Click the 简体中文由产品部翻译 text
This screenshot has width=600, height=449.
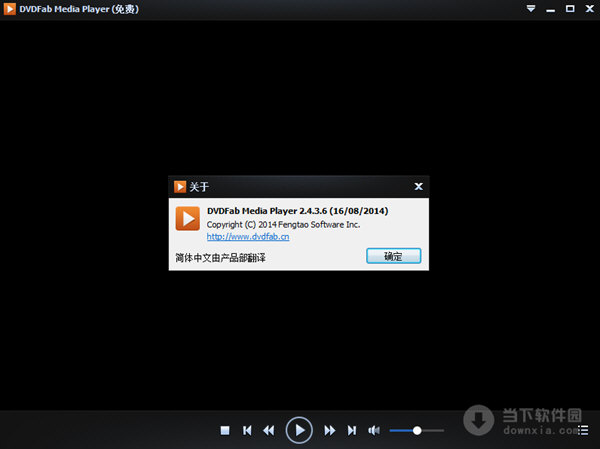pos(220,258)
